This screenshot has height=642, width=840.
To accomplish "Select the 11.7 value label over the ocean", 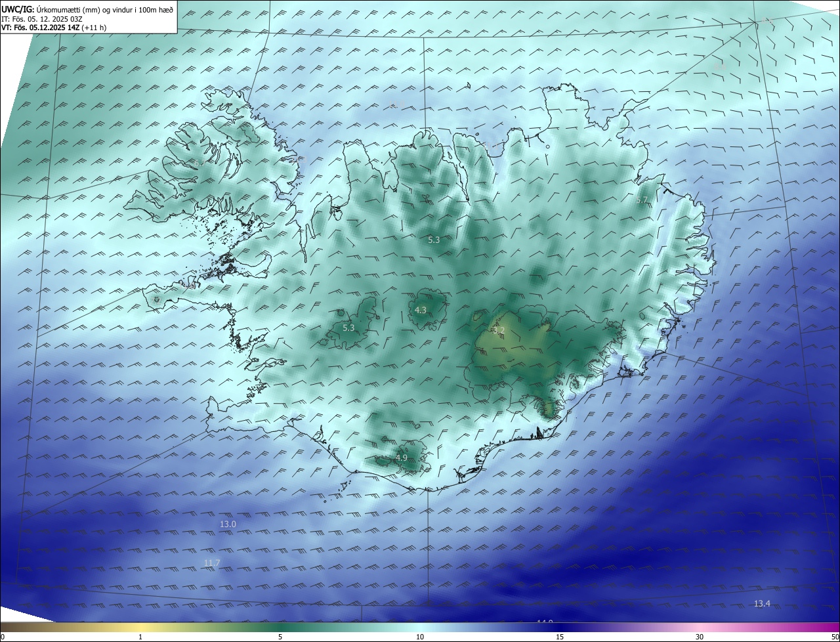I will point(212,563).
